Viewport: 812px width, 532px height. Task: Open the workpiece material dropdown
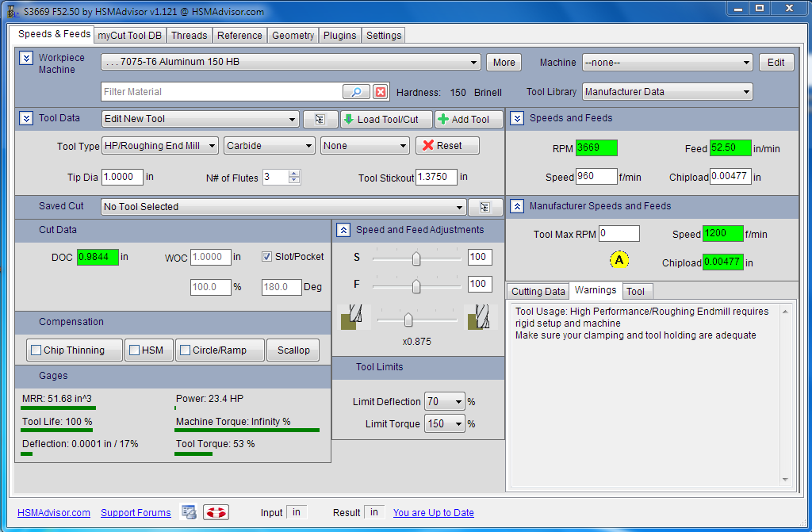[x=291, y=62]
